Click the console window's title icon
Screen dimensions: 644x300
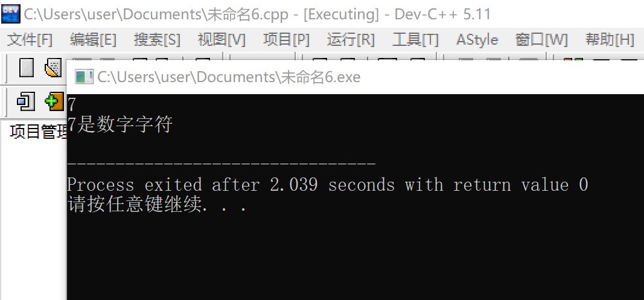point(84,77)
